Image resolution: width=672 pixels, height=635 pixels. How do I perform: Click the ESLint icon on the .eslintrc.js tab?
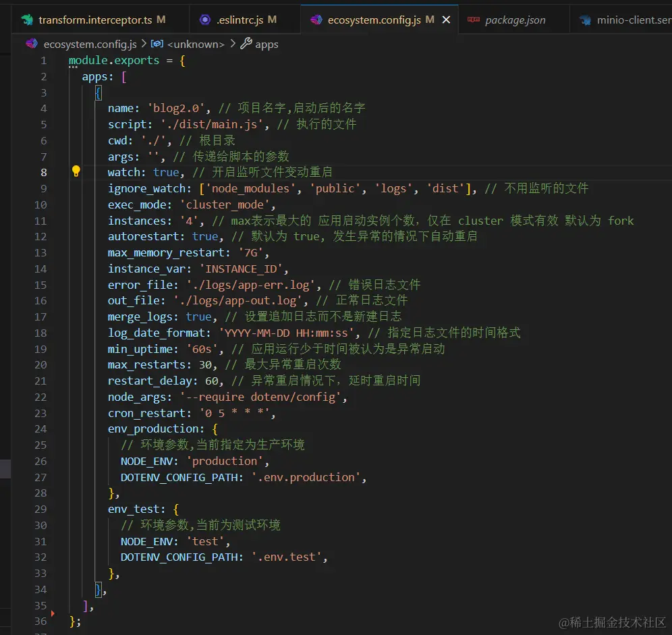pos(206,20)
